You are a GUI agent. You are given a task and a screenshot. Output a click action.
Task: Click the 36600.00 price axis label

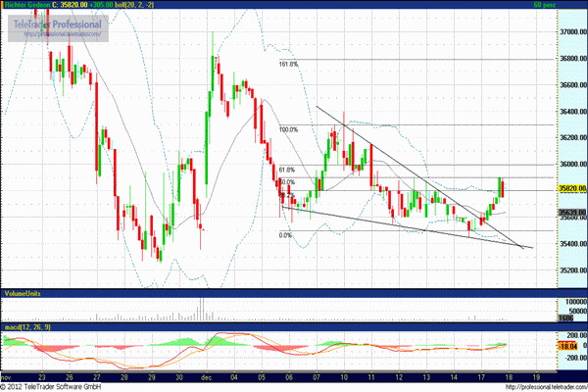point(573,85)
